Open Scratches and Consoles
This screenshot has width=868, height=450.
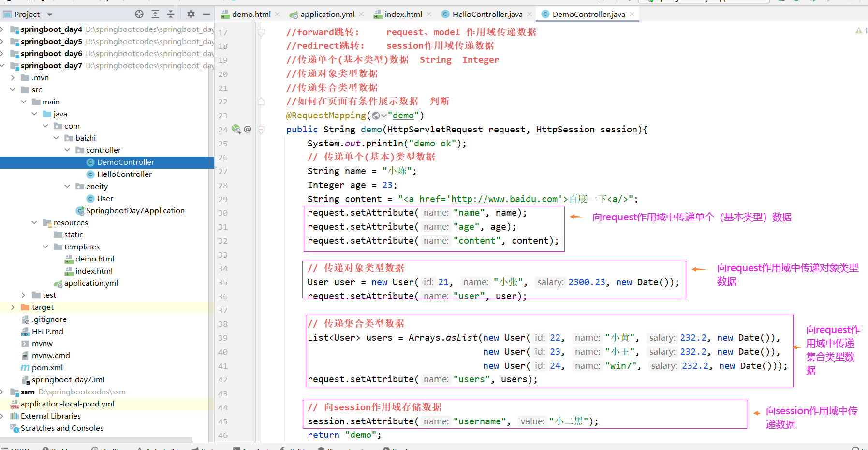(x=62, y=428)
